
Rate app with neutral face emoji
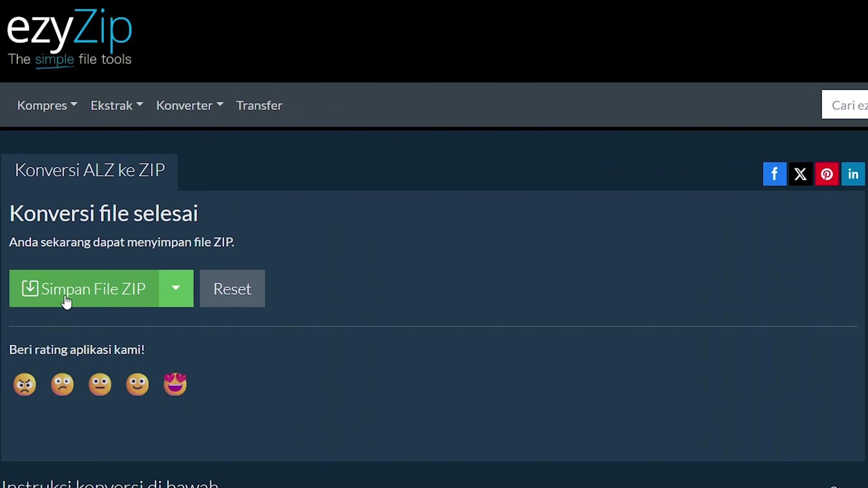pos(100,385)
